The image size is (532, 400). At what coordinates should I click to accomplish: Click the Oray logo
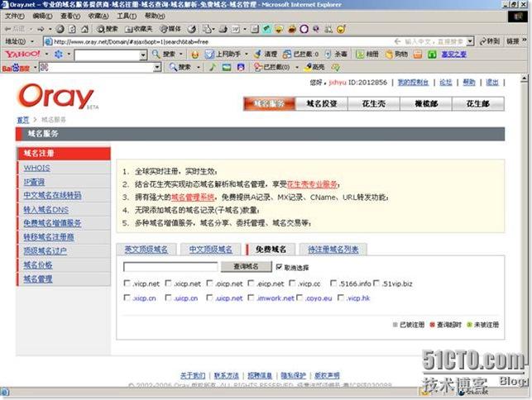point(56,96)
